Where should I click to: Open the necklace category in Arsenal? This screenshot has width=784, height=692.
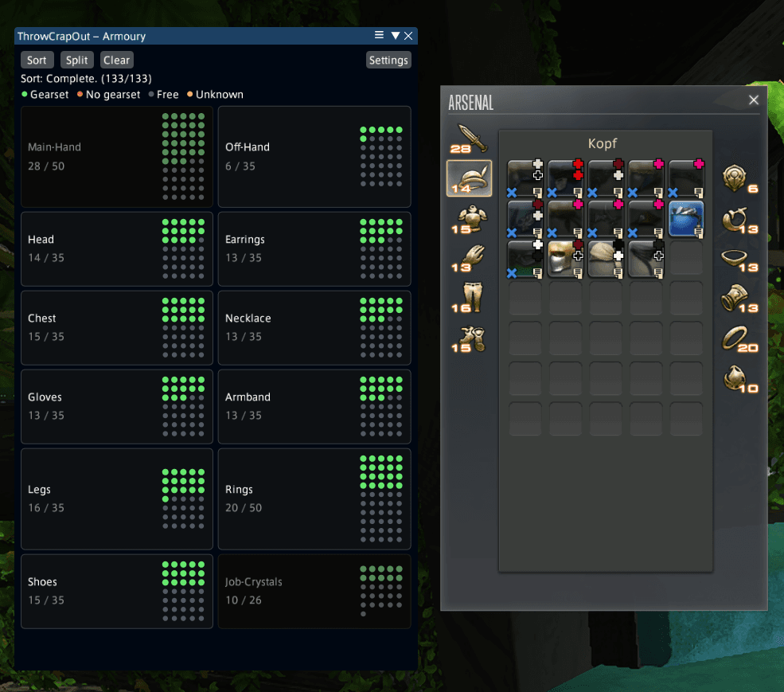pos(740,259)
